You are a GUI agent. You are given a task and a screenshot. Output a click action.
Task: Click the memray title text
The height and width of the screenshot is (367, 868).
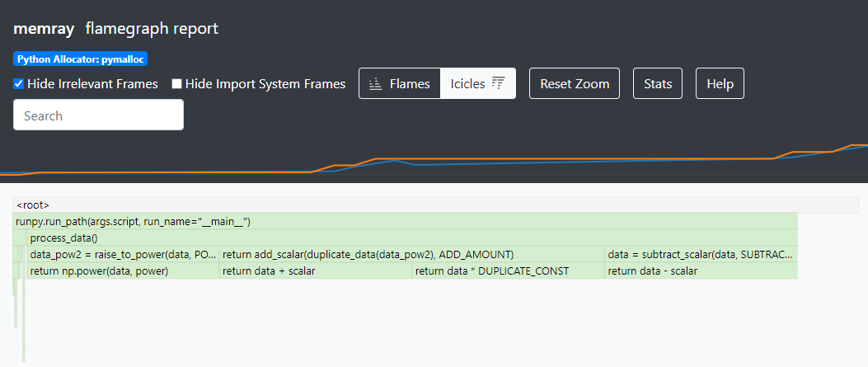(44, 29)
